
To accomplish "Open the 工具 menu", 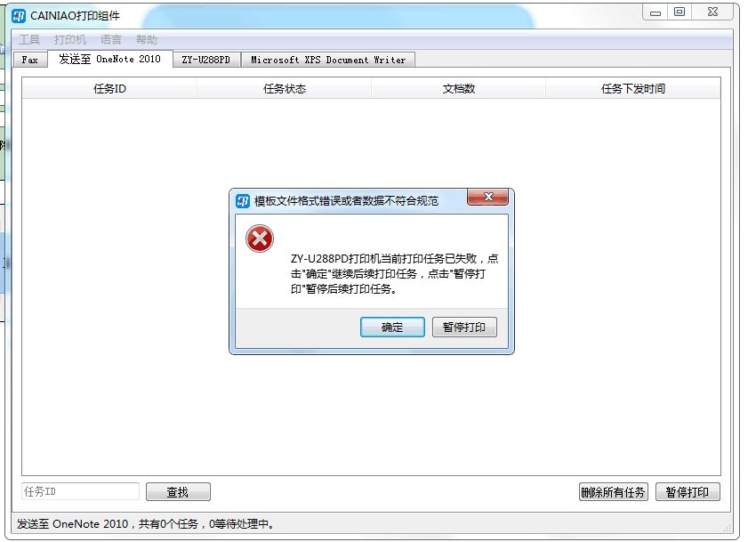I will (29, 39).
